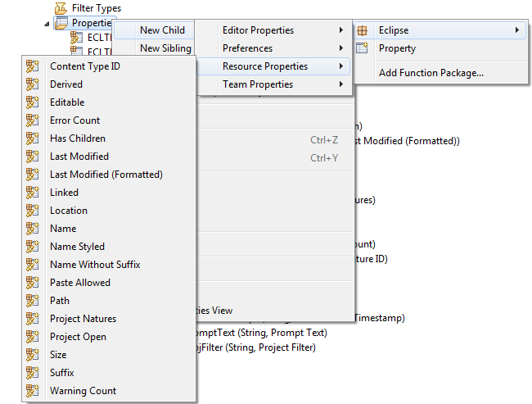Choose the Project Open property
This screenshot has height=404, width=532.
[78, 337]
